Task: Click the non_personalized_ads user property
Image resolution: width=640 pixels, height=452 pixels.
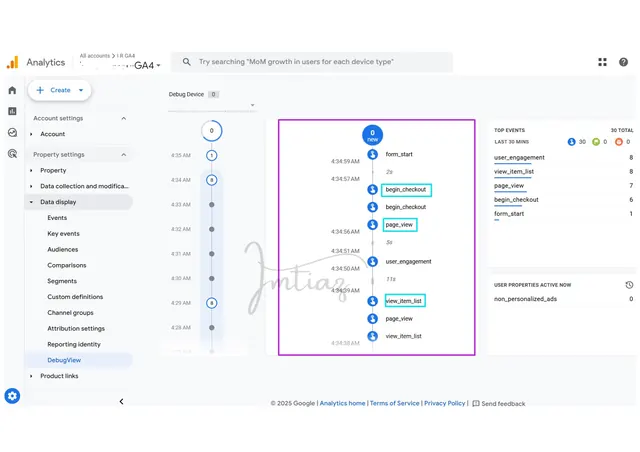Action: coord(525,299)
